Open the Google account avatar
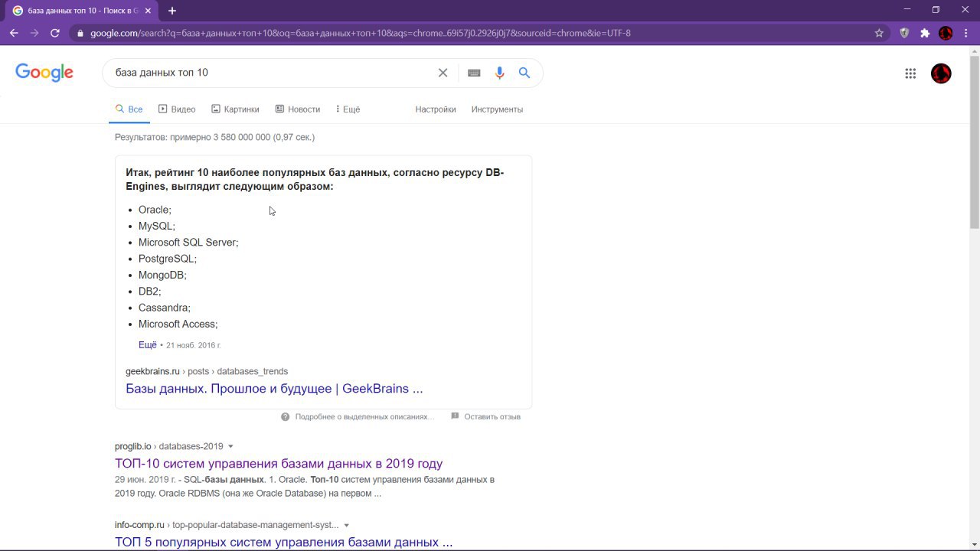Image resolution: width=980 pixels, height=551 pixels. pyautogui.click(x=941, y=73)
